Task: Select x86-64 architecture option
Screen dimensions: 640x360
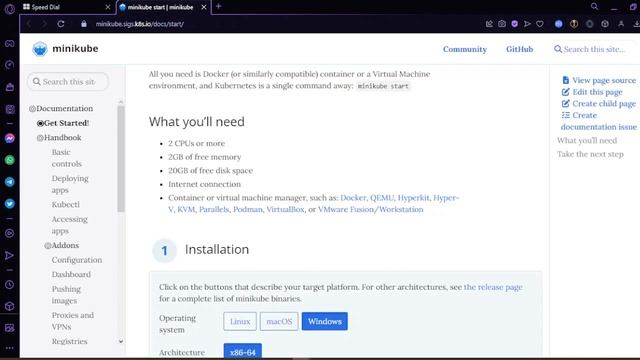Action: pyautogui.click(x=242, y=352)
